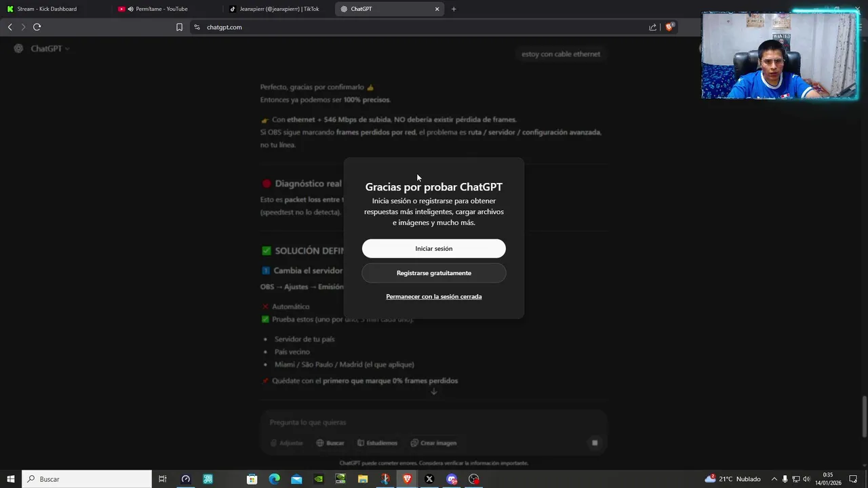This screenshot has height=488, width=868.
Task: Click the message estoy con cable ethernet
Action: [x=561, y=54]
